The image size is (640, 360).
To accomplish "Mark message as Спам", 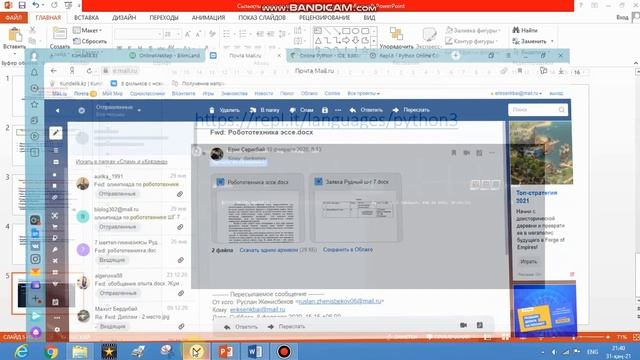I will pos(301,110).
